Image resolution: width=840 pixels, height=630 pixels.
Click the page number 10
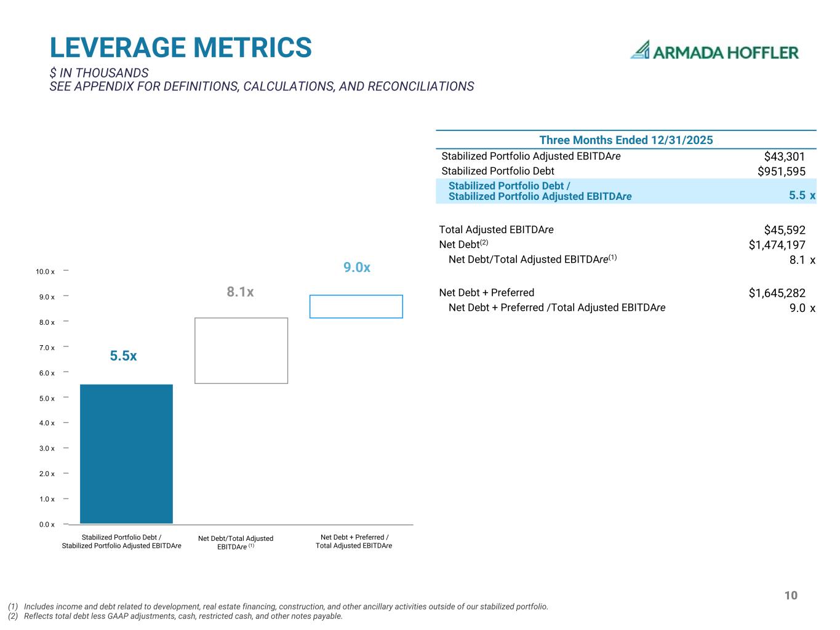(x=791, y=596)
